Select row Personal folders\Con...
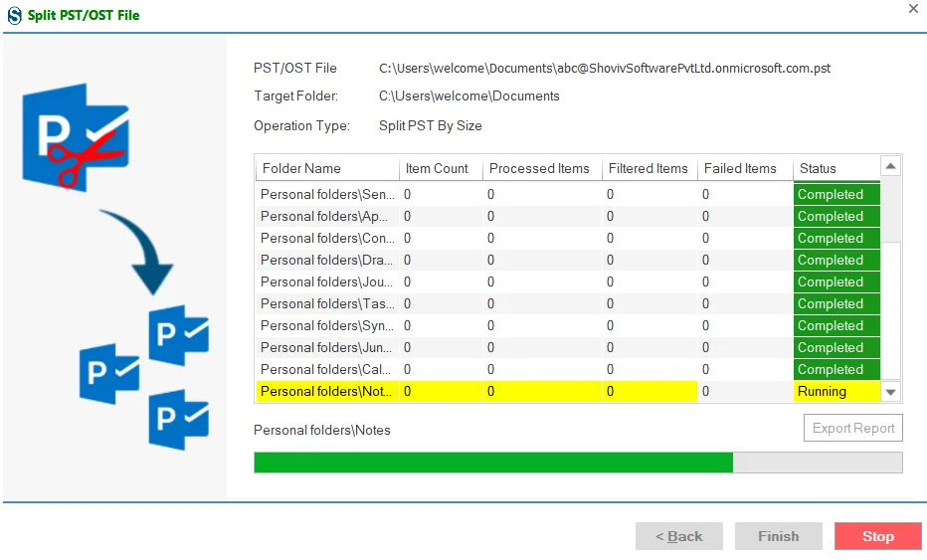This screenshot has height=560, width=927. pos(568,239)
